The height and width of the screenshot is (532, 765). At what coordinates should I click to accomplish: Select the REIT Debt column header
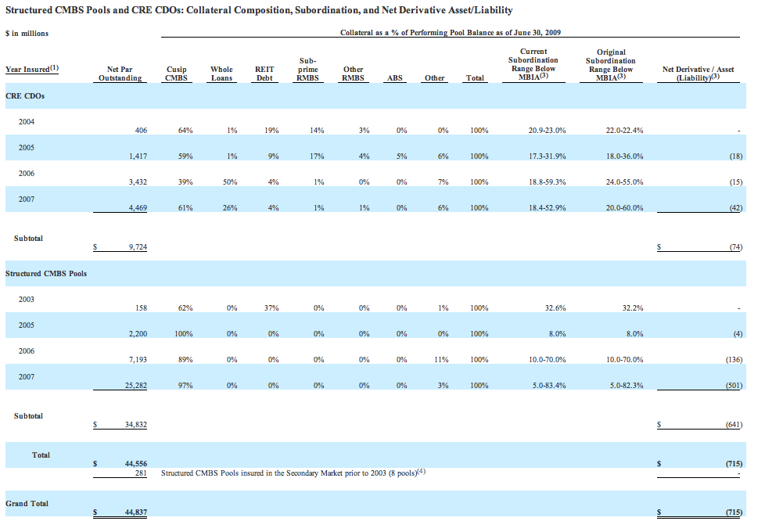(x=264, y=74)
